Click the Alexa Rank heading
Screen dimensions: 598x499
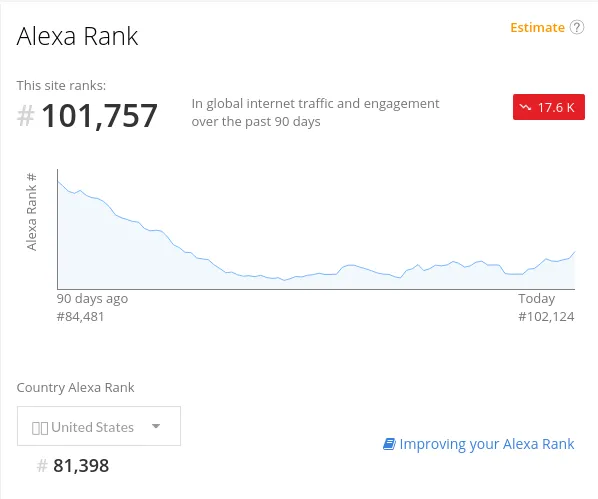pos(77,37)
